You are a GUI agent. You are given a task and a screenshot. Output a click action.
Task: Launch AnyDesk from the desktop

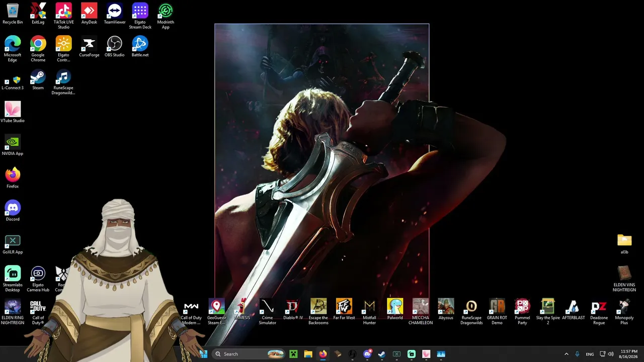(89, 14)
